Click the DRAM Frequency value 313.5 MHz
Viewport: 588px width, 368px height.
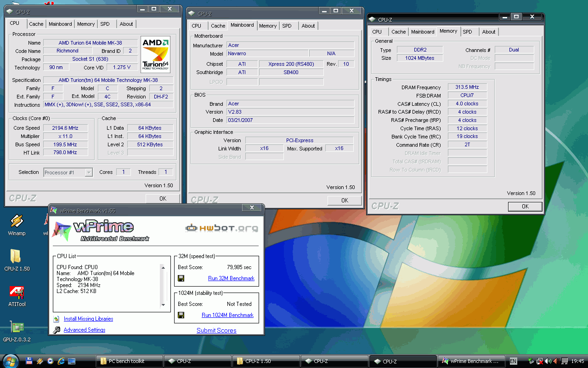point(467,87)
